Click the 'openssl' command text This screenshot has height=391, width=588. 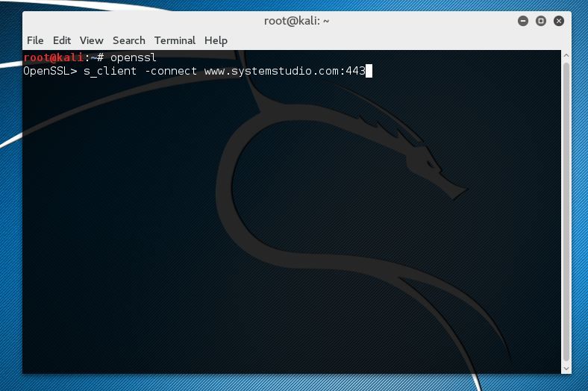click(x=133, y=57)
